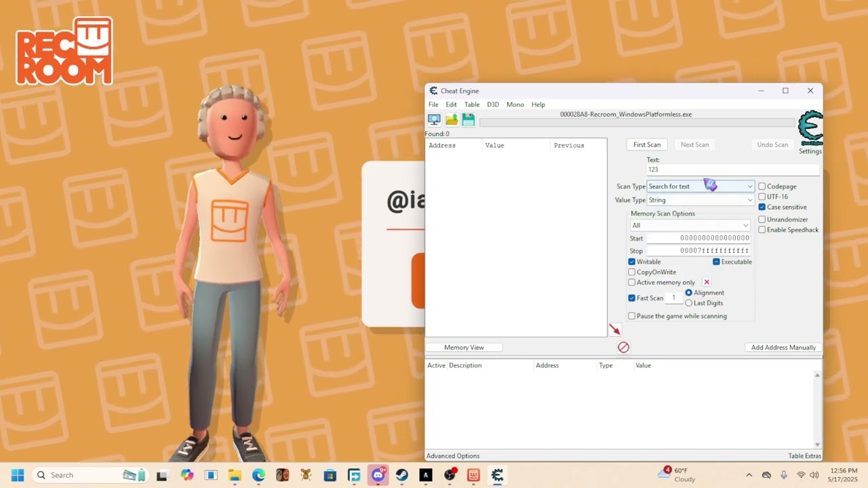Enable Pause the game while scanning

point(632,316)
